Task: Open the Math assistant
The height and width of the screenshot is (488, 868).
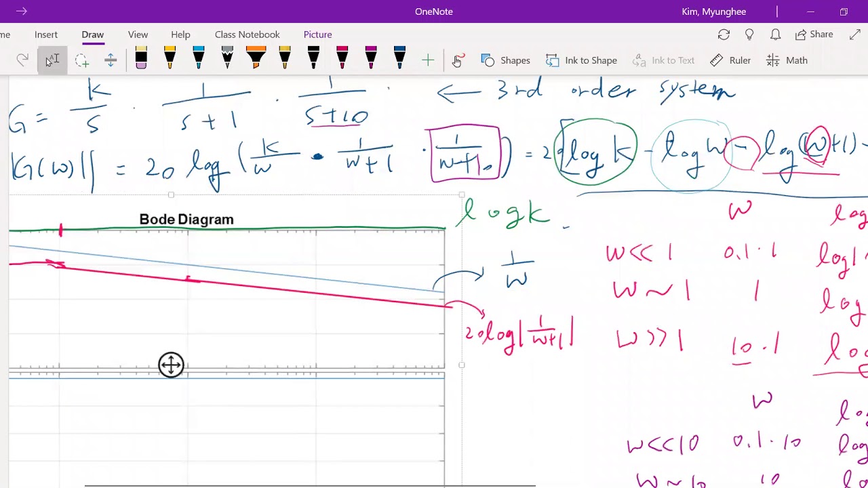Action: pos(787,60)
